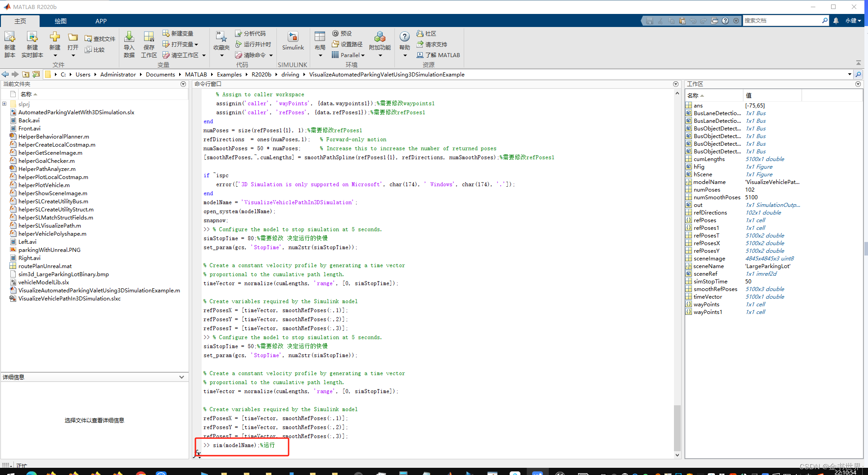Expand the Parallel menu dropdown
The image size is (868, 475).
tap(348, 54)
